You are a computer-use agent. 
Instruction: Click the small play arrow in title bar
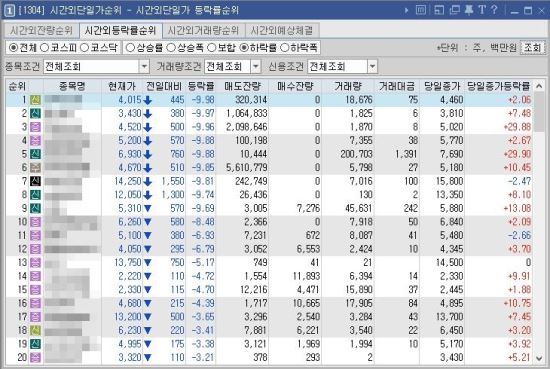(x=407, y=10)
